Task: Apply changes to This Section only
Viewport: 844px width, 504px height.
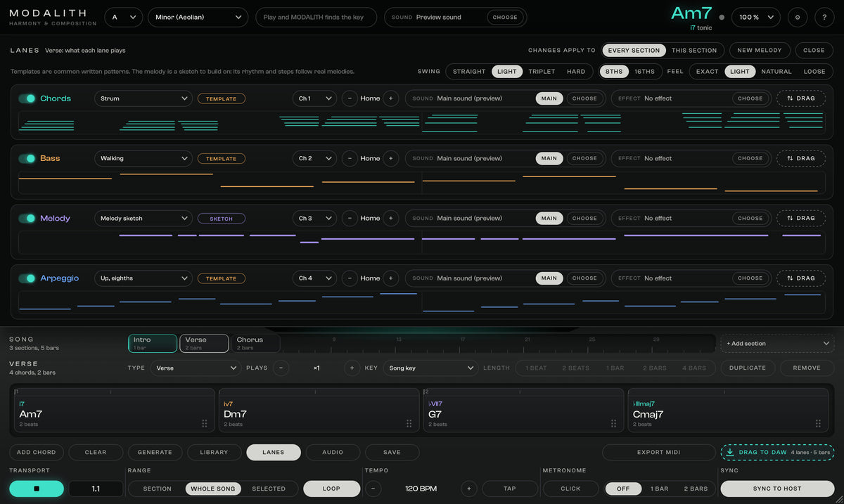Action: 694,51
